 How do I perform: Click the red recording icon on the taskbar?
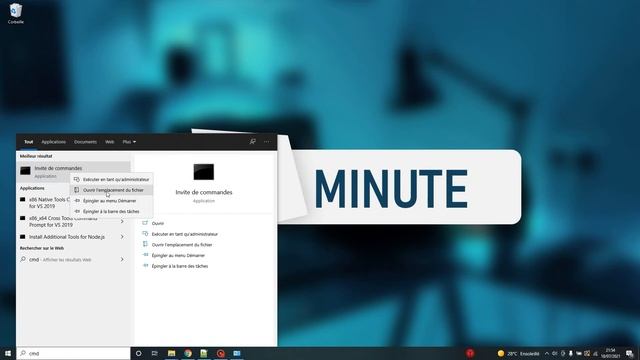tap(470, 353)
